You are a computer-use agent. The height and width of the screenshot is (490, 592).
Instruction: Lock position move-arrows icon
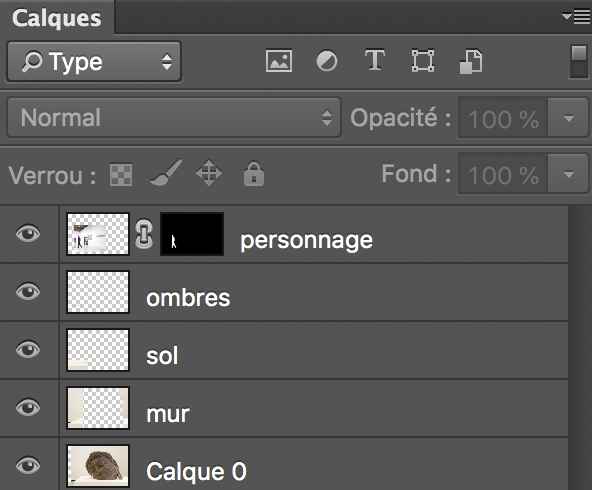pyautogui.click(x=209, y=173)
